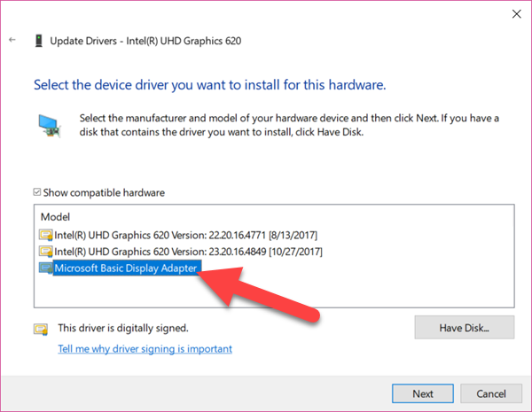Go back using the back arrow

(x=12, y=40)
